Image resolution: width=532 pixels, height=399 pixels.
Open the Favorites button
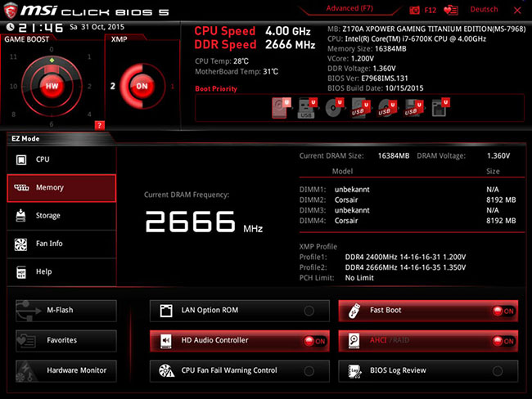click(x=66, y=341)
